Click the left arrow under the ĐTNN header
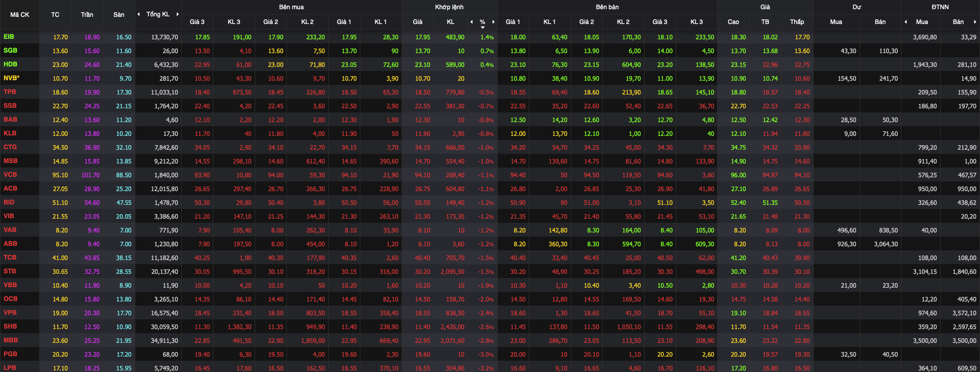The height and width of the screenshot is (372, 980). (905, 22)
